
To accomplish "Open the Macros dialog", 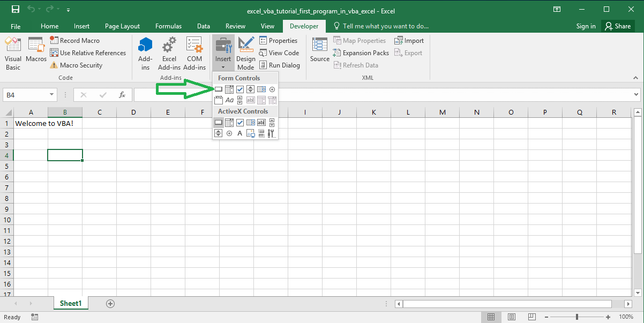I will (36, 50).
